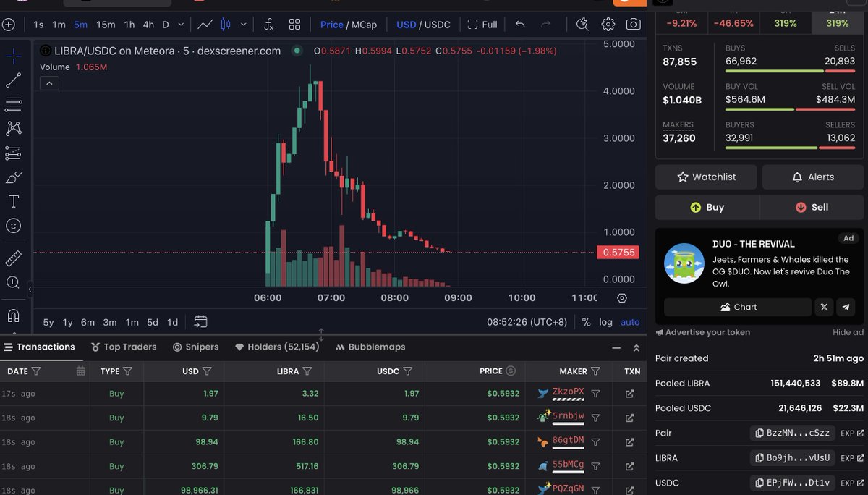Minimize the transactions panel
Screen dimensions: 868x495
[x=616, y=348]
